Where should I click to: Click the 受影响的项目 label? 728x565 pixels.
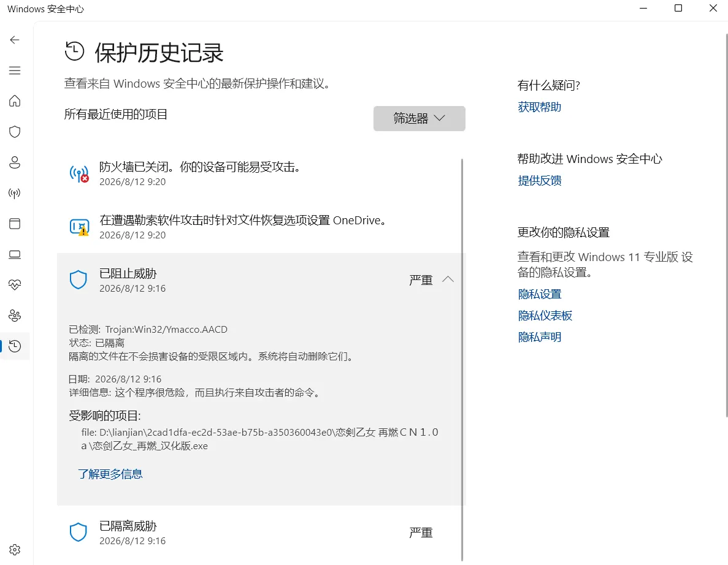(105, 415)
